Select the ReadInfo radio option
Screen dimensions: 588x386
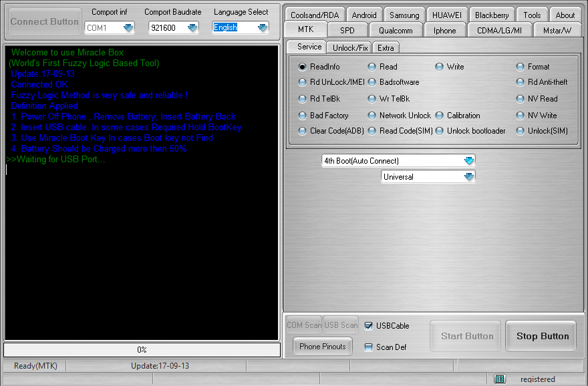pos(303,67)
